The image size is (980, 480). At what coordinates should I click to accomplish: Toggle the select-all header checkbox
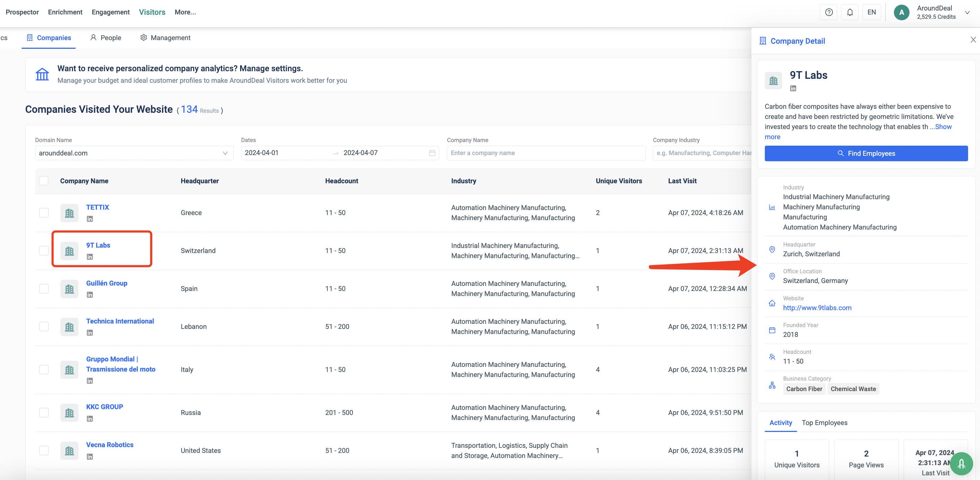[44, 181]
